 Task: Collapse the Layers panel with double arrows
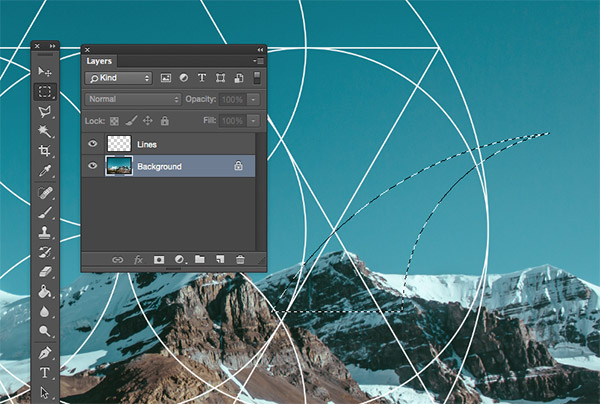260,50
